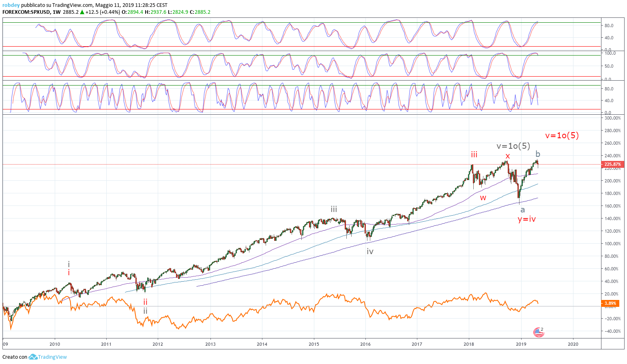
Task: Click the orange 3.89% price label
Action: 610,303
